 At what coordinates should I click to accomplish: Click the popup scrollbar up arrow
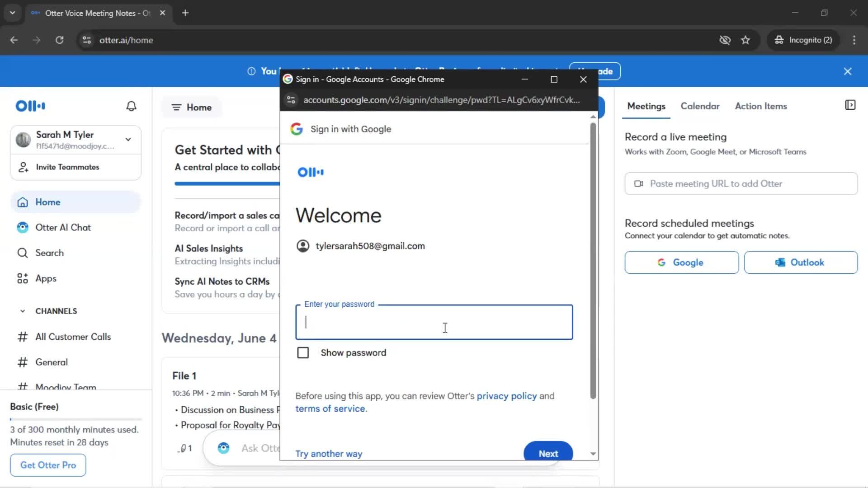pyautogui.click(x=593, y=117)
